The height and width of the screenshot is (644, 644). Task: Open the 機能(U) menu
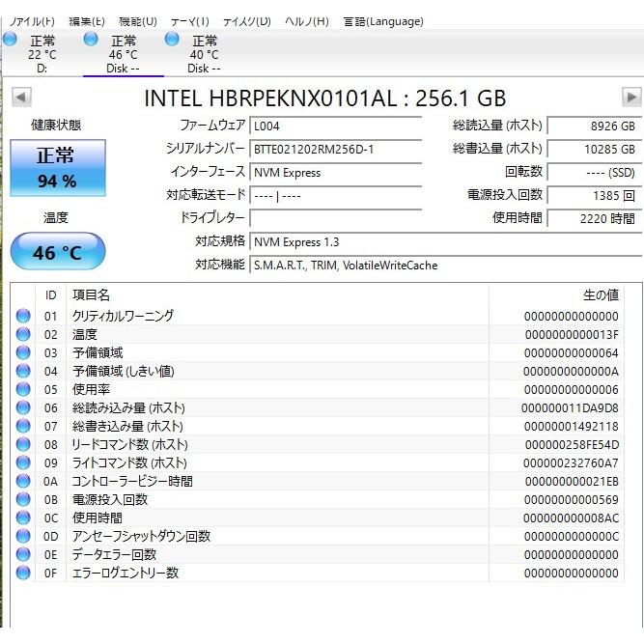coord(138,21)
